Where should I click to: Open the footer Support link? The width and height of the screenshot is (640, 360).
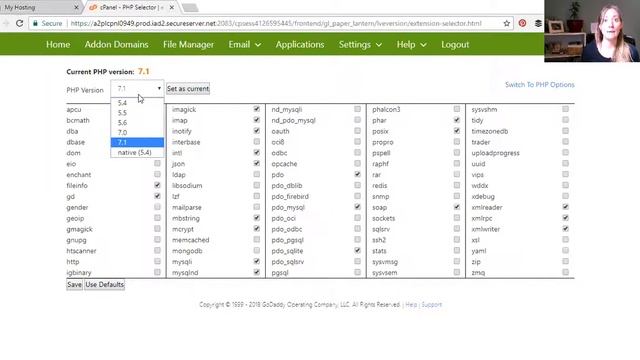pos(431,304)
